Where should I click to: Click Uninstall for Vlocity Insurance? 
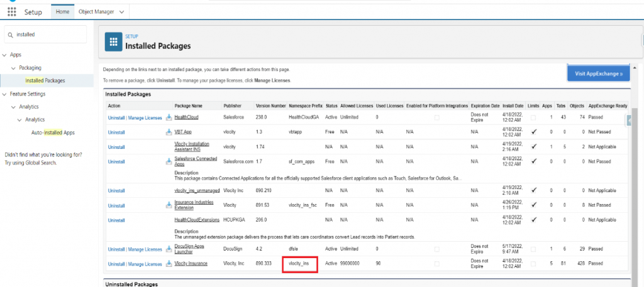click(116, 264)
